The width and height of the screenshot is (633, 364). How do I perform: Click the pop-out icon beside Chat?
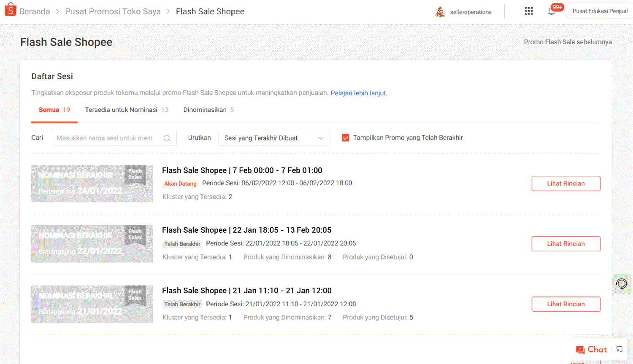coord(619,349)
